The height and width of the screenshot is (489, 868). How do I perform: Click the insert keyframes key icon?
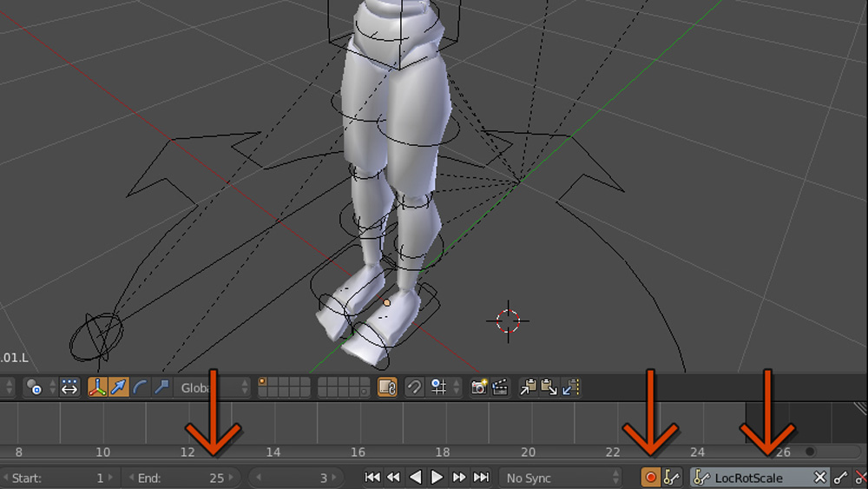(x=840, y=478)
